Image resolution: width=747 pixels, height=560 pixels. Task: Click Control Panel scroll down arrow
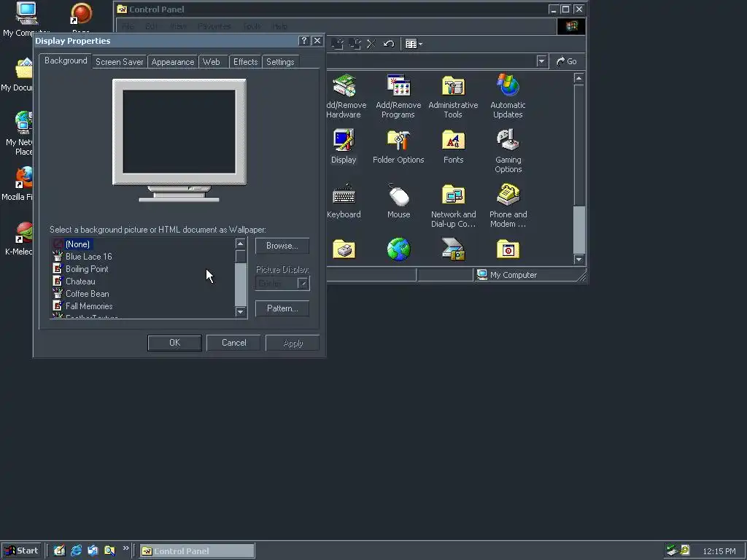(578, 260)
